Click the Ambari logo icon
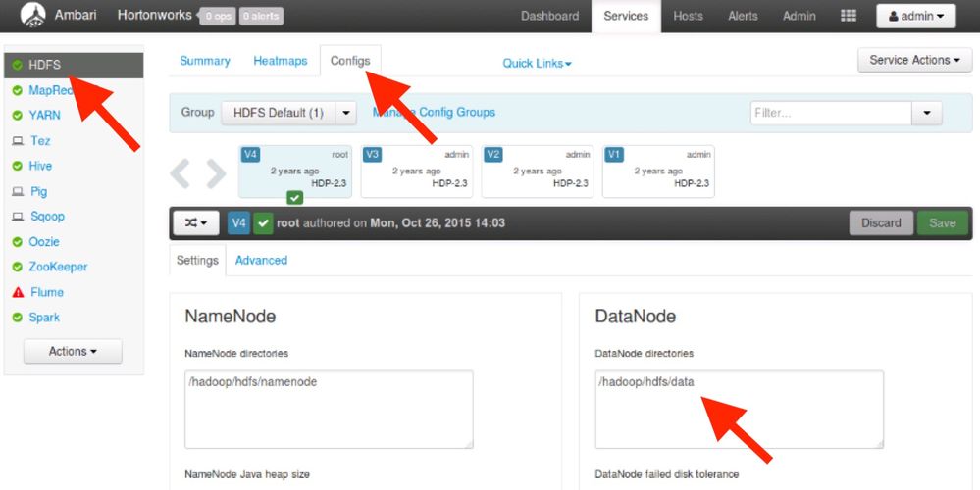Image resolution: width=980 pixels, height=490 pixels. pos(33,16)
